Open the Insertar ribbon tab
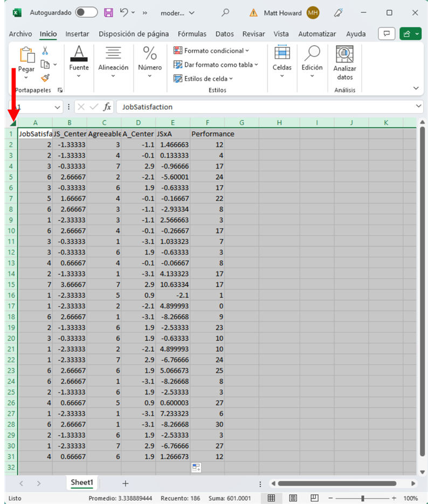 (x=77, y=34)
